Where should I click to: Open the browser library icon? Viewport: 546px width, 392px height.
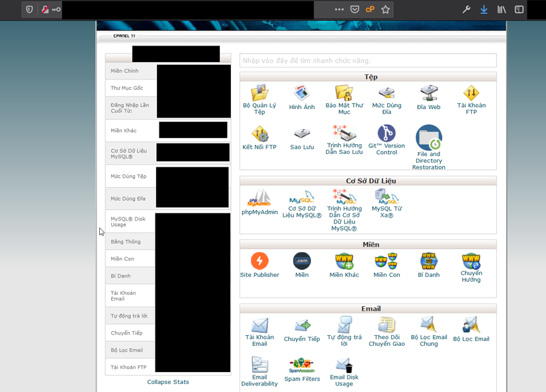(x=502, y=9)
